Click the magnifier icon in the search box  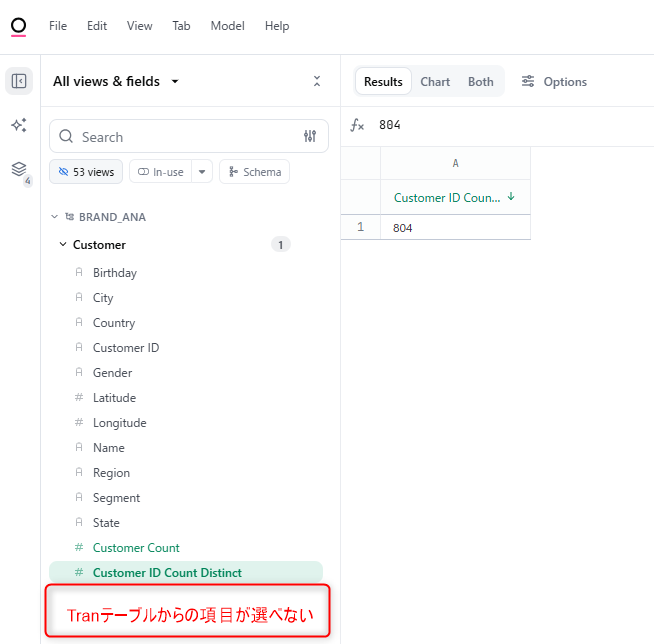(x=66, y=136)
